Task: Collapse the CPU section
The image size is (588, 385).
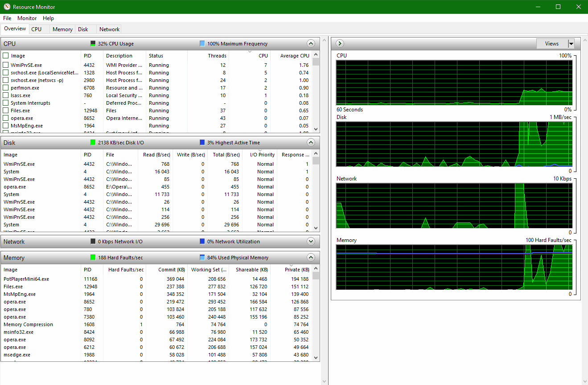Action: (x=311, y=44)
